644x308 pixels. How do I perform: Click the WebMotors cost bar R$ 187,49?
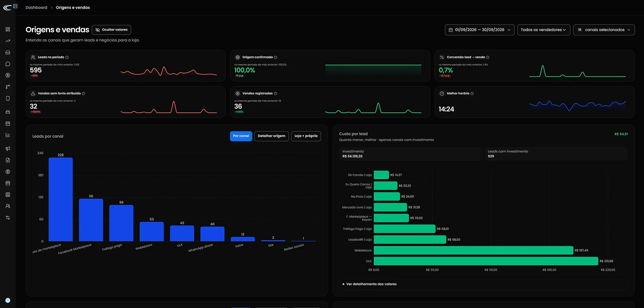click(473, 250)
